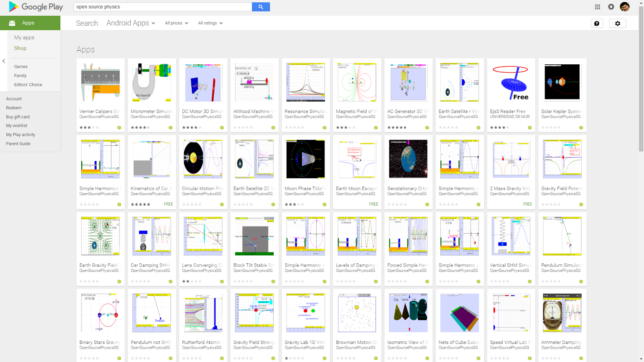Open the Redeem link
Viewport: 644px width, 362px height.
pyautogui.click(x=14, y=108)
